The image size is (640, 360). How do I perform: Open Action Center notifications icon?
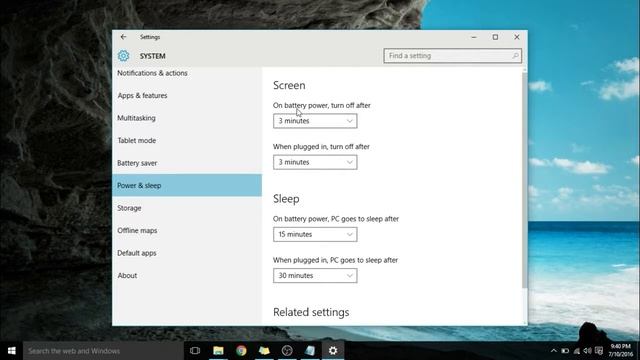point(599,351)
